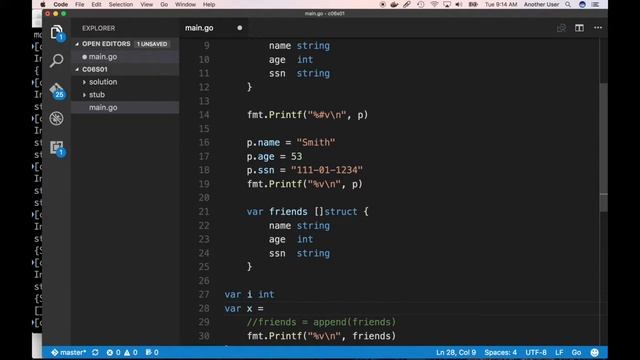
Task: Click 'var friends []struct {' on line 21
Action: pyautogui.click(x=307, y=211)
